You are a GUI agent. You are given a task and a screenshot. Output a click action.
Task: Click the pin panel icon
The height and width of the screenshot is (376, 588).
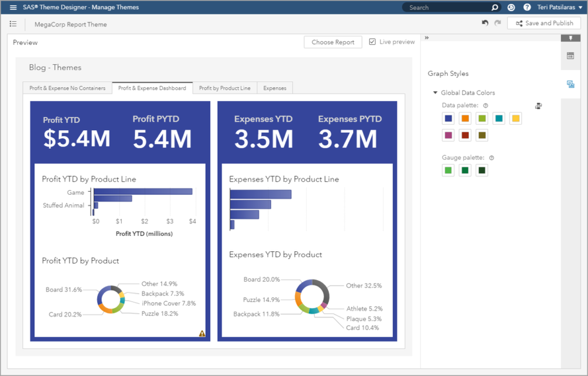coord(570,38)
